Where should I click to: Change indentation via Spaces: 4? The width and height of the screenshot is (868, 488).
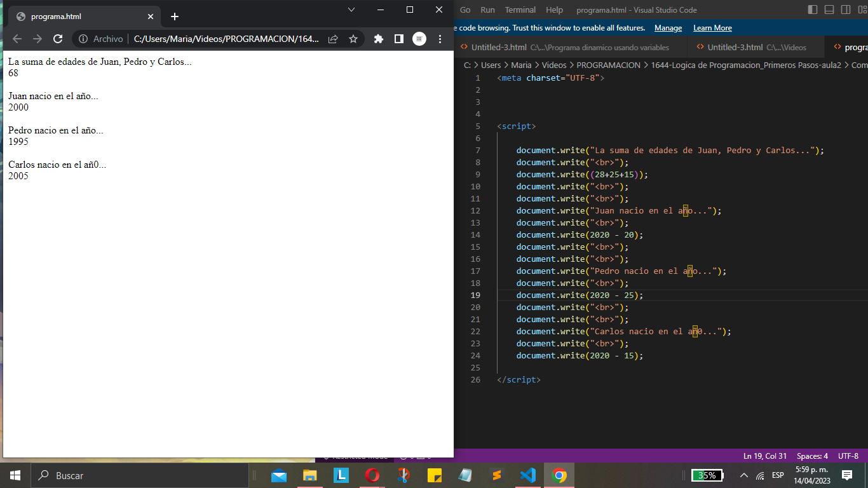[x=812, y=456]
